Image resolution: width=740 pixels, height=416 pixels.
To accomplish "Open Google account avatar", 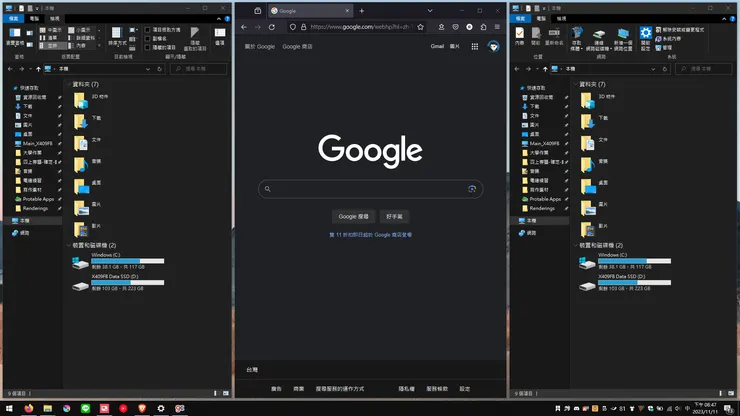I will coord(494,46).
